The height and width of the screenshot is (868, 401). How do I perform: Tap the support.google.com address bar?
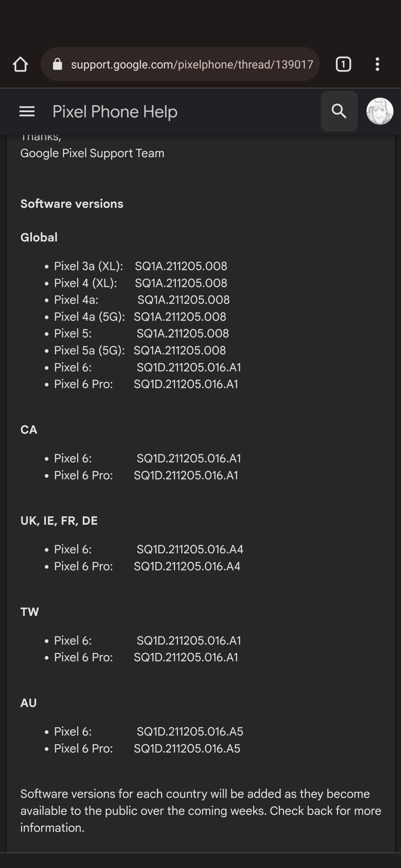tap(180, 64)
